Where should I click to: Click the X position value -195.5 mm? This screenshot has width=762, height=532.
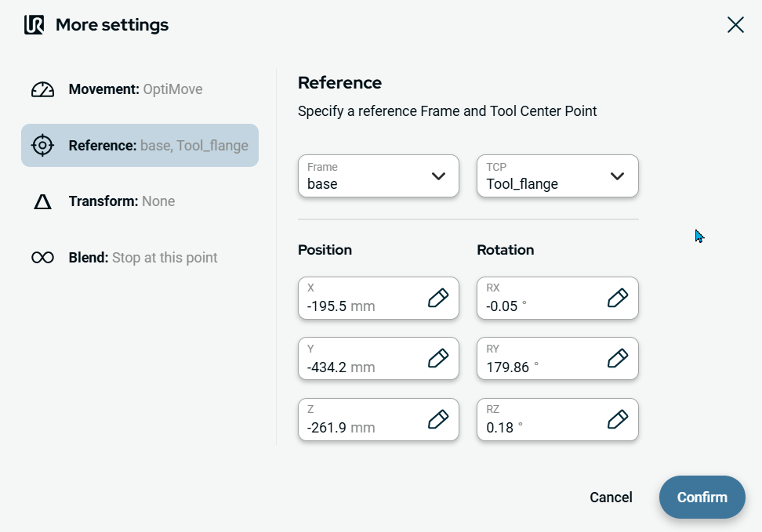(x=341, y=306)
